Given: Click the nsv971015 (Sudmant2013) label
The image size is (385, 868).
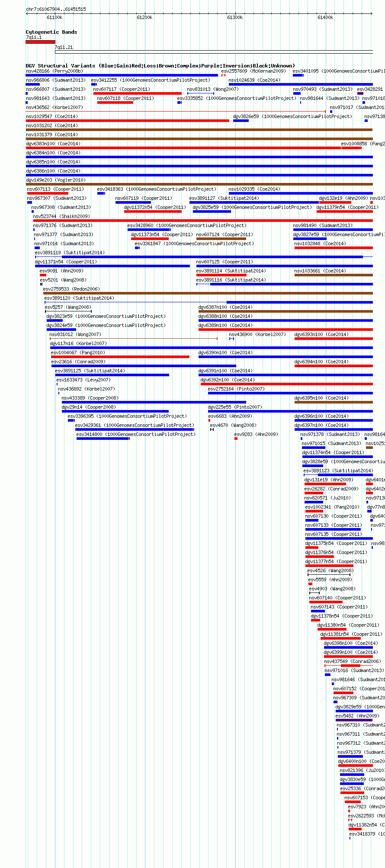Looking at the screenshot, I should coord(331,443).
